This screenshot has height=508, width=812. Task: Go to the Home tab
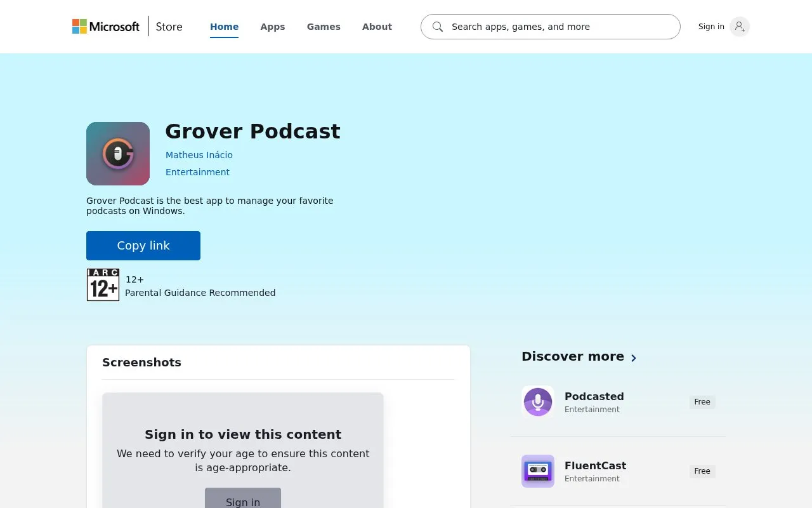225,27
